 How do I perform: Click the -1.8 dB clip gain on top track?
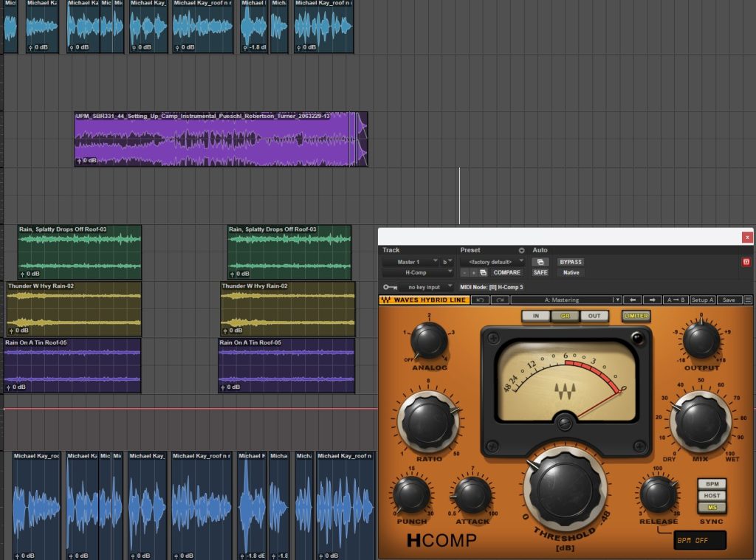pos(255,47)
